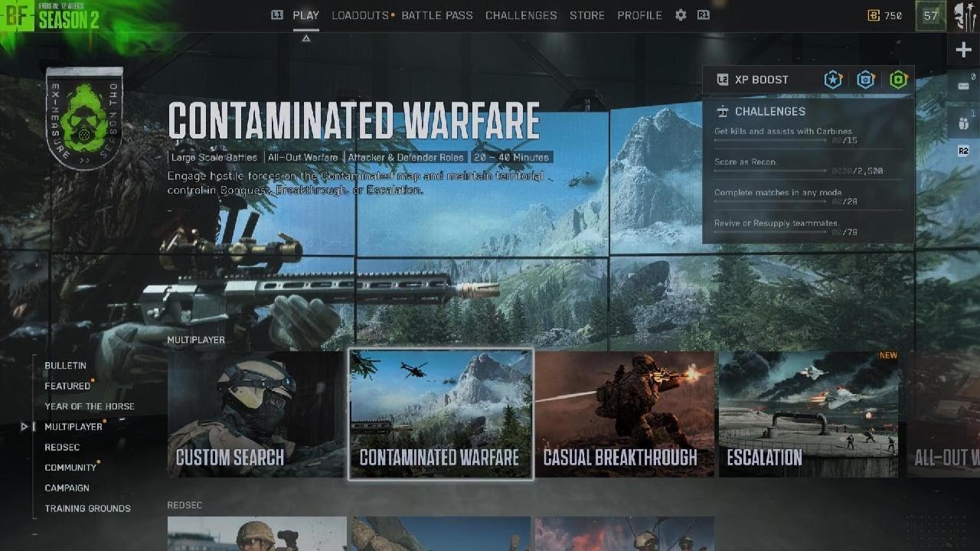The height and width of the screenshot is (551, 980).
Task: Open the Battle Pass tab
Action: point(437,15)
